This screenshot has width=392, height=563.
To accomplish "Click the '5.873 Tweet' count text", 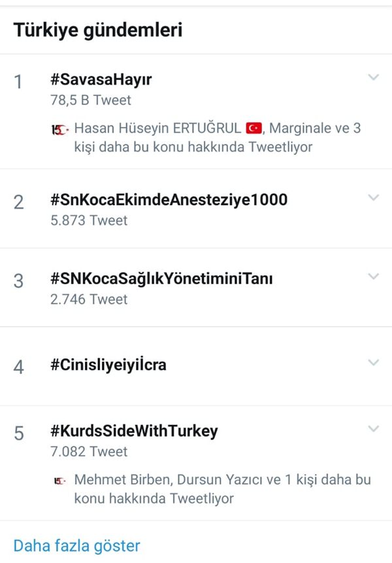I will 89,220.
